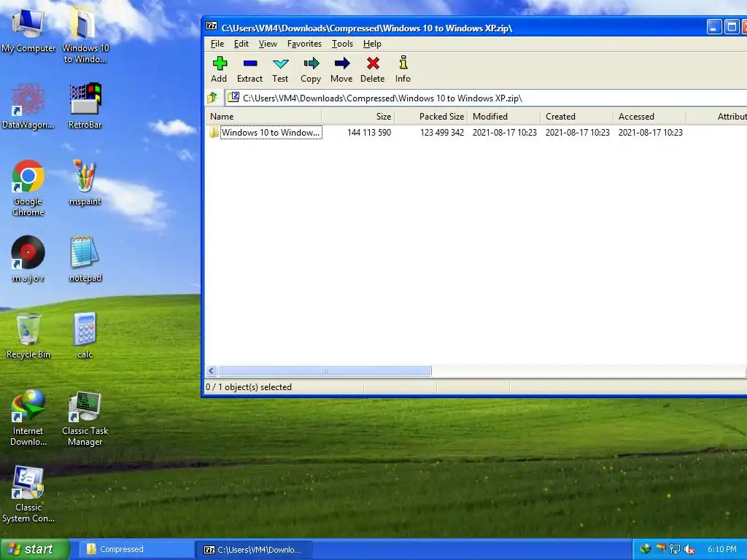Minimize the 7-Zip window
The height and width of the screenshot is (560, 747).
point(713,27)
